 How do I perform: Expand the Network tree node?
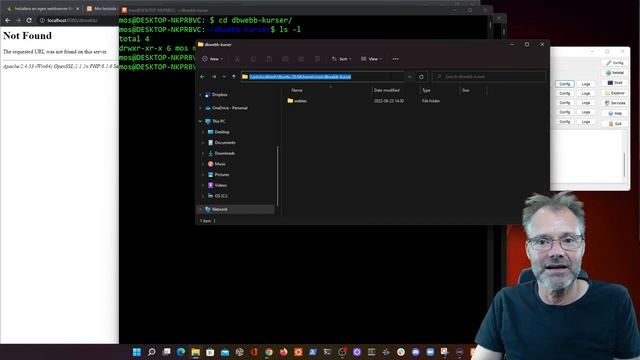pos(200,209)
